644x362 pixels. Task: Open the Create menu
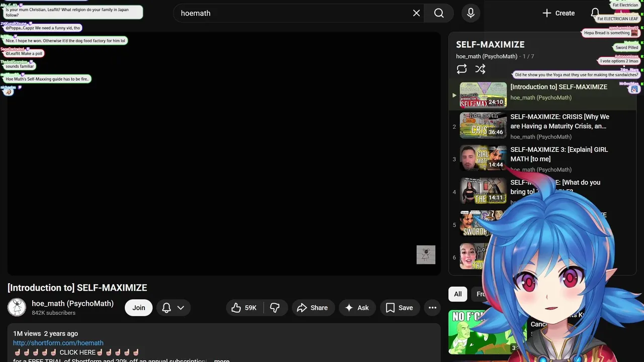(x=558, y=13)
